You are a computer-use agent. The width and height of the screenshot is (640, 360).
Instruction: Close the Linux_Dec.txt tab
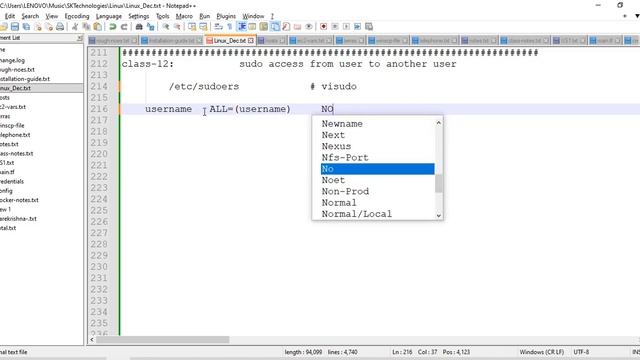251,40
